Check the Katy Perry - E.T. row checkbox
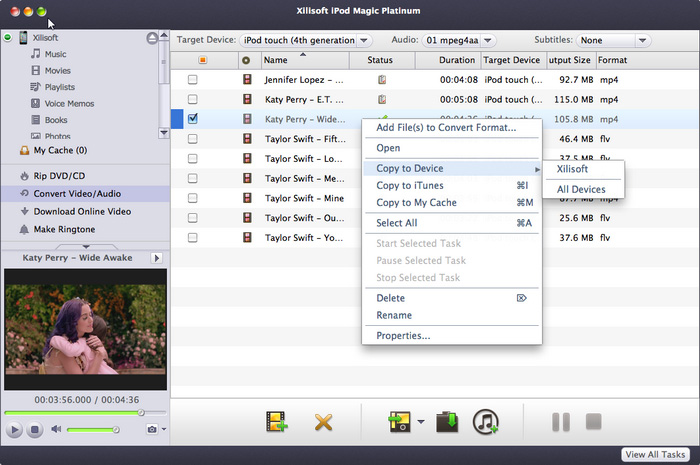Screen dimensions: 700x465 click(192, 99)
